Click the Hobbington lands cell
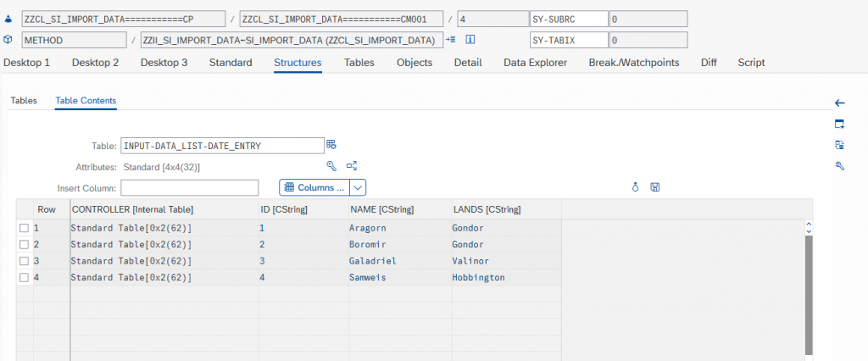 [507, 278]
